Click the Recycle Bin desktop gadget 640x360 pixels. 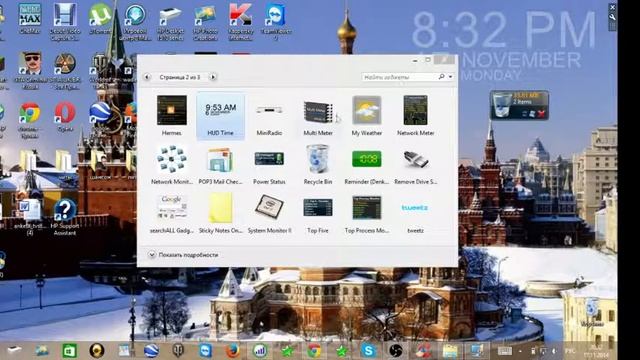519,105
